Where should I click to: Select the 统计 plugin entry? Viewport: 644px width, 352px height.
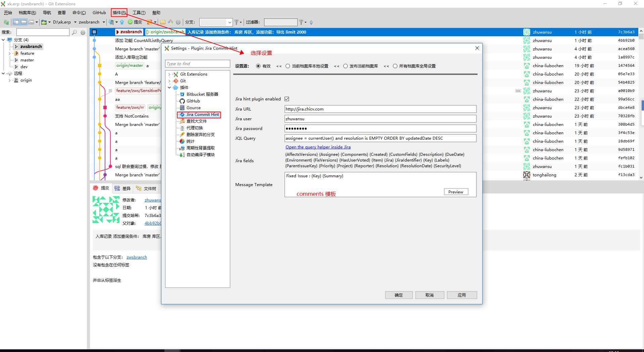(187, 141)
